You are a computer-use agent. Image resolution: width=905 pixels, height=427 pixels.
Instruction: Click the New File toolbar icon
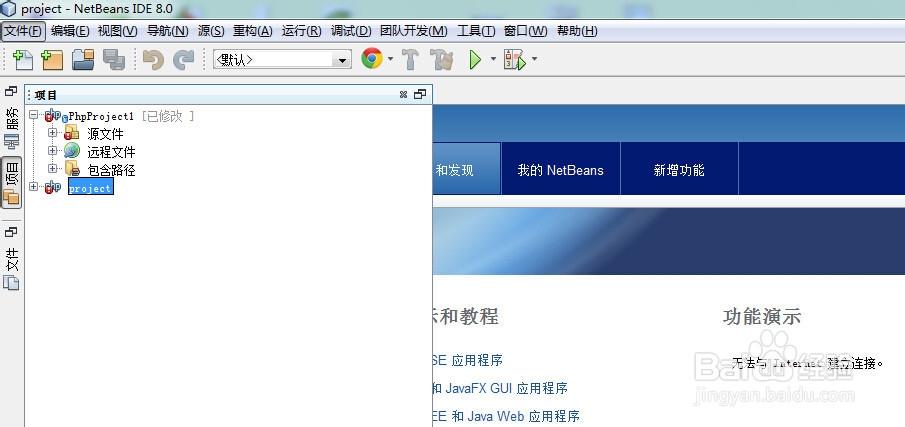click(x=22, y=59)
